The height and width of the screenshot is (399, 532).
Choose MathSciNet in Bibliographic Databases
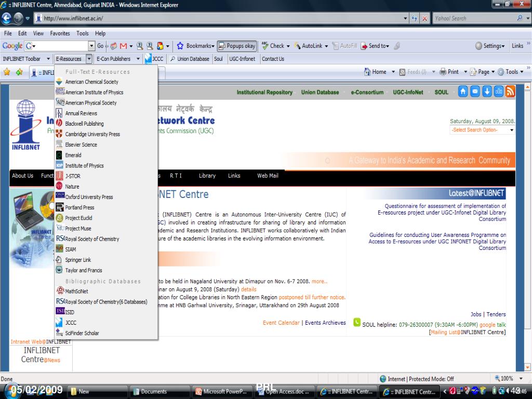coord(106,291)
